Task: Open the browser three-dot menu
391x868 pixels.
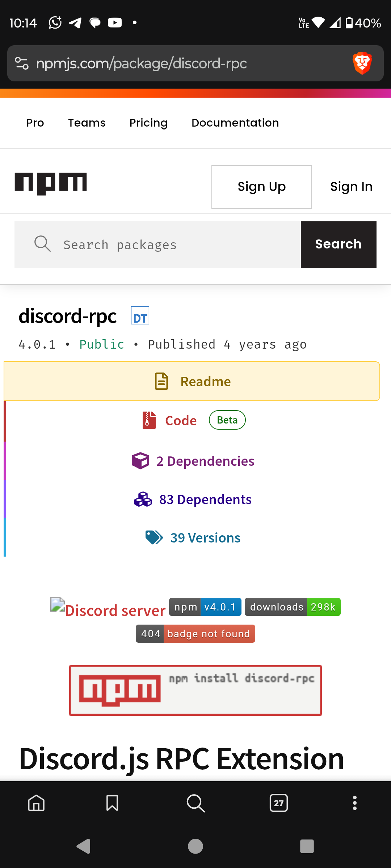Action: tap(355, 803)
